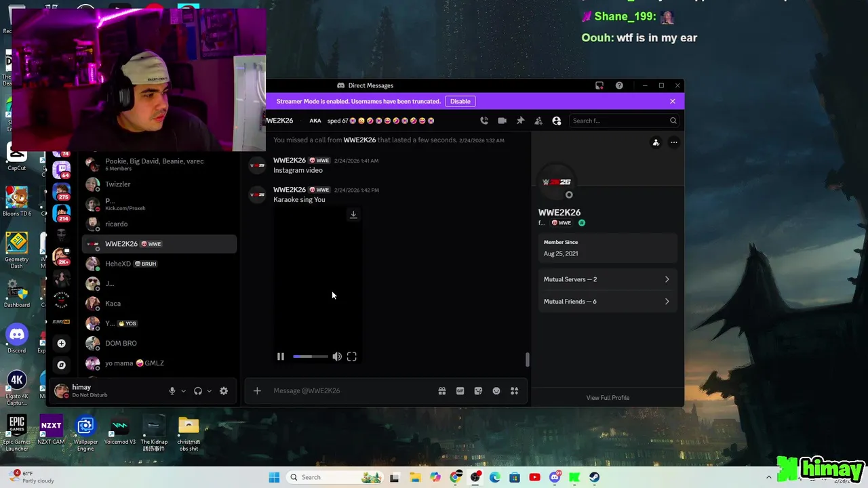The image size is (868, 488).
Task: Open the Twitch server icon
Action: click(62, 169)
